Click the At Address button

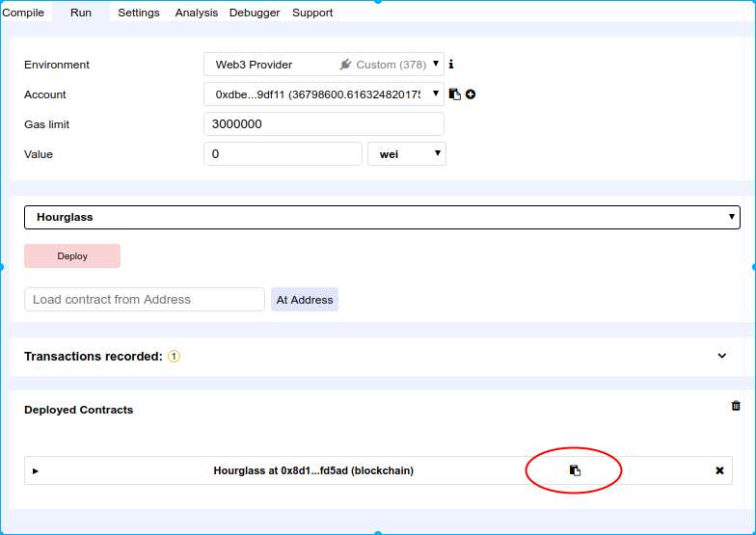click(x=305, y=300)
